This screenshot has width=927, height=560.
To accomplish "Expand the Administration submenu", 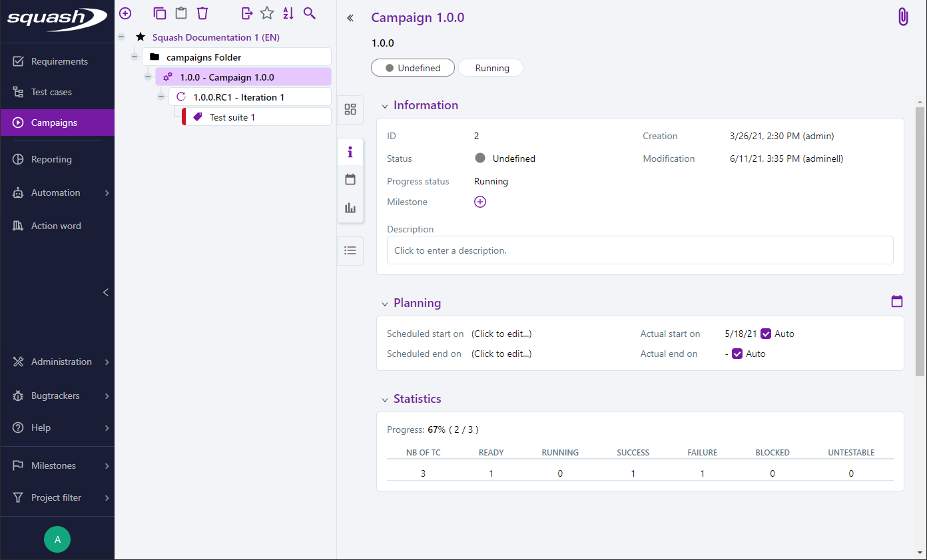I will pyautogui.click(x=107, y=362).
